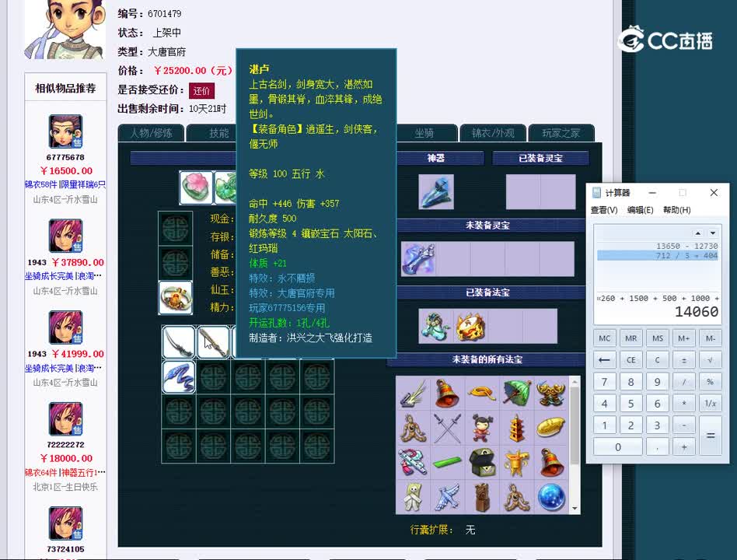737x560 pixels.
Task: Click the crossed swords treasure icon
Action: [448, 428]
